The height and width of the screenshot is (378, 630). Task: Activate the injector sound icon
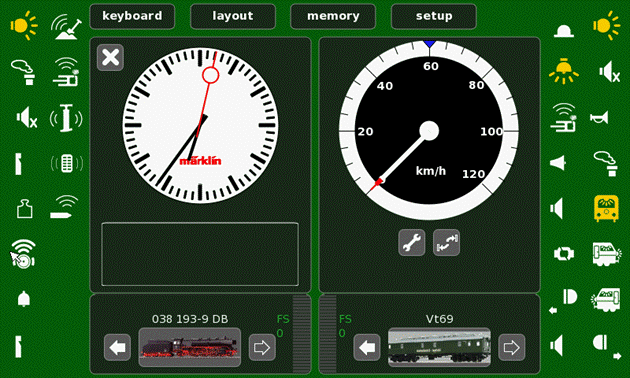point(64,207)
